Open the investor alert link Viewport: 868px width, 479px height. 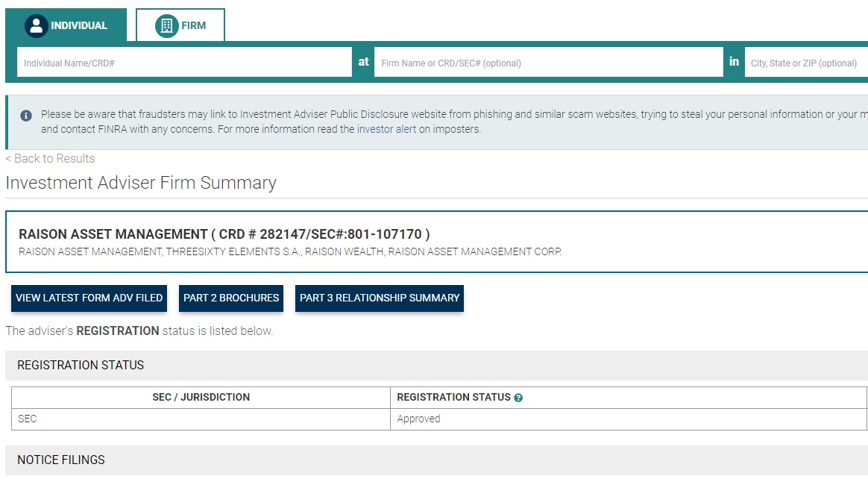point(386,129)
